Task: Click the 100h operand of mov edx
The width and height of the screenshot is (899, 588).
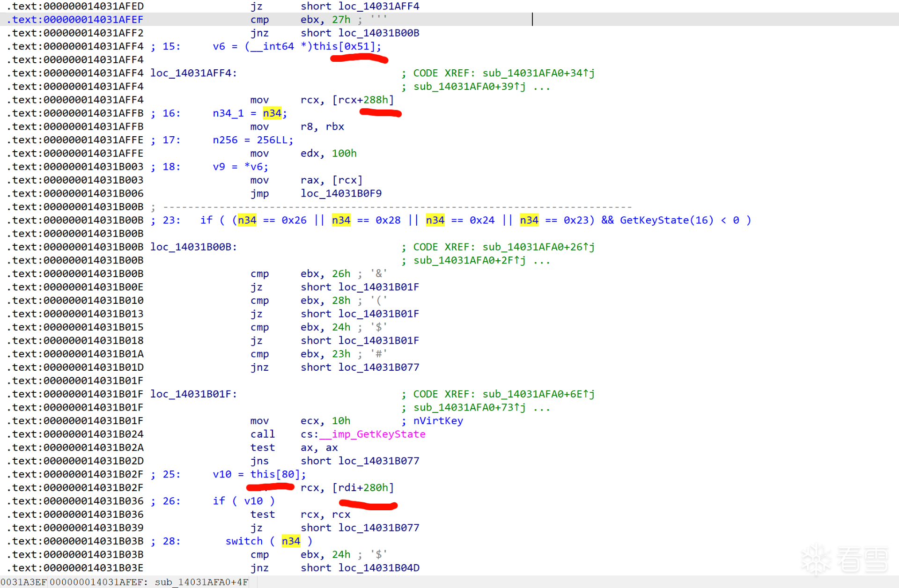Action: 344,154
